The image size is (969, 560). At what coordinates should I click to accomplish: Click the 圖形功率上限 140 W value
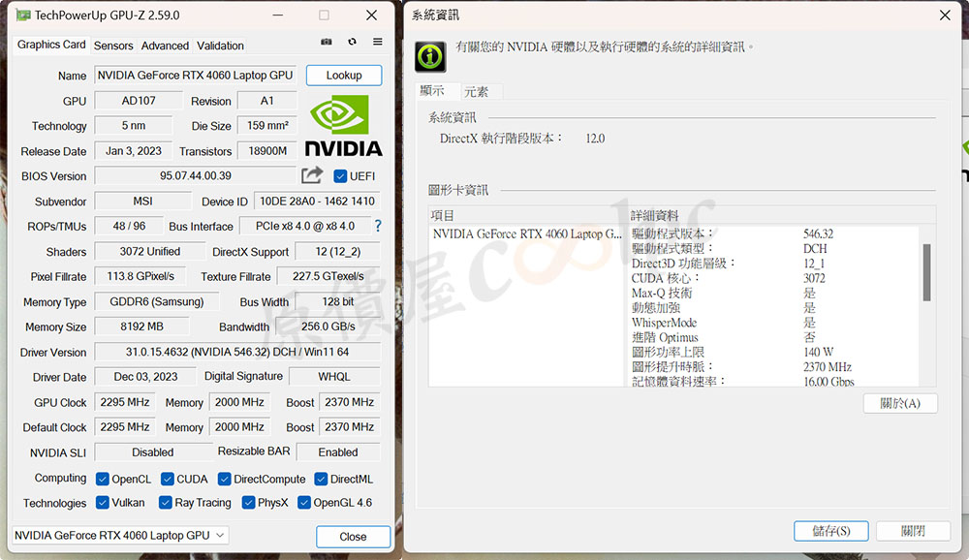pos(818,352)
